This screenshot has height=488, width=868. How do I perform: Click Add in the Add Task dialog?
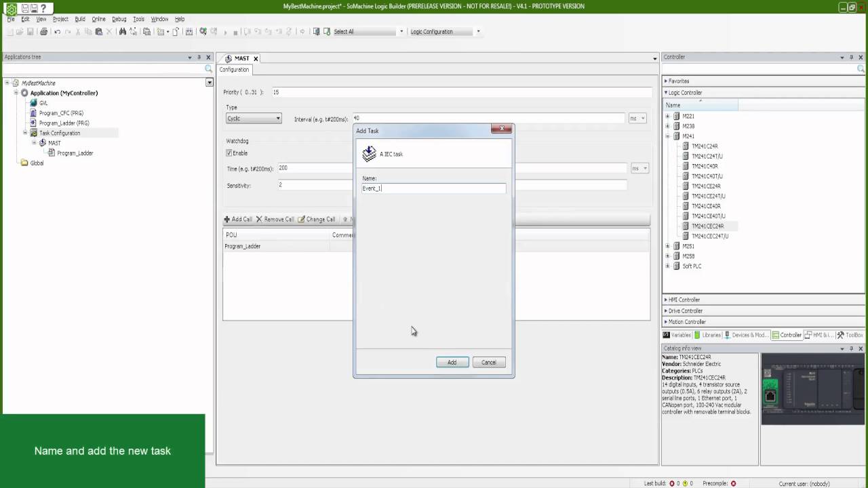[x=452, y=363]
